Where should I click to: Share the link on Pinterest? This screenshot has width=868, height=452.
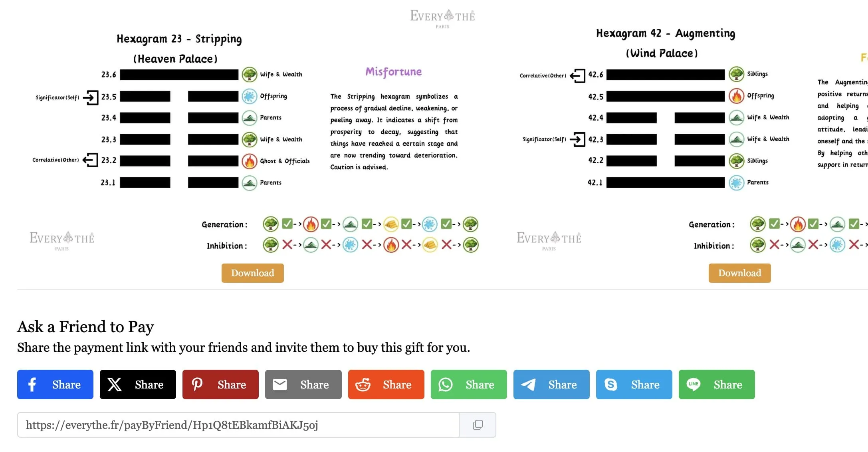[220, 385]
